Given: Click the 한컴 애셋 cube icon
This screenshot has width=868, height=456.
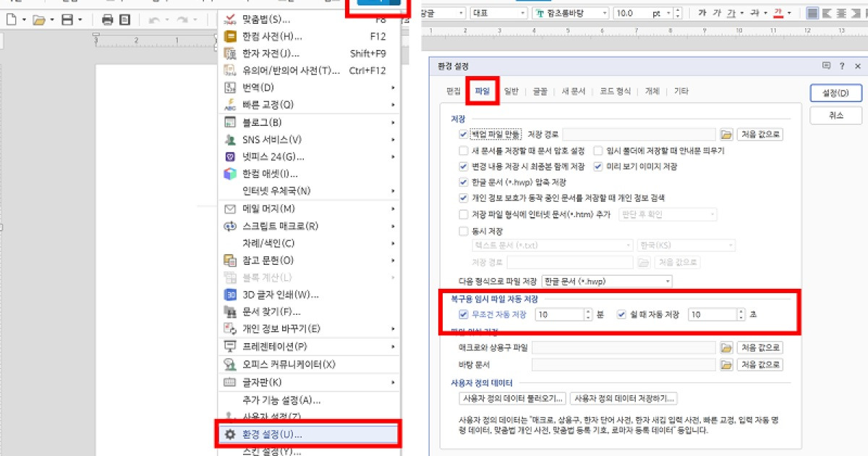Looking at the screenshot, I should [x=231, y=174].
